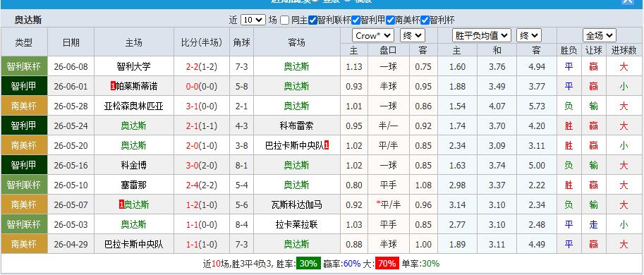The height and width of the screenshot is (275, 644).
Task: Open the 终 dropdown next to Crow*
Action: pyautogui.click(x=413, y=36)
